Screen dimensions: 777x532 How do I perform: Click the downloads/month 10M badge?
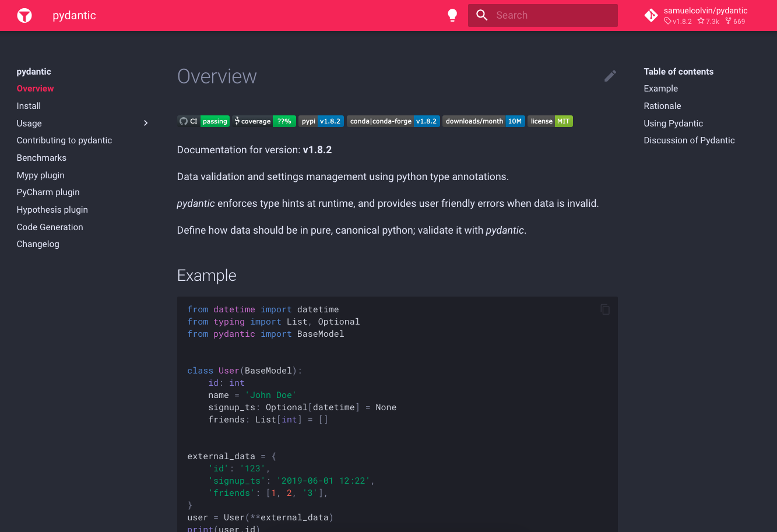(x=484, y=121)
